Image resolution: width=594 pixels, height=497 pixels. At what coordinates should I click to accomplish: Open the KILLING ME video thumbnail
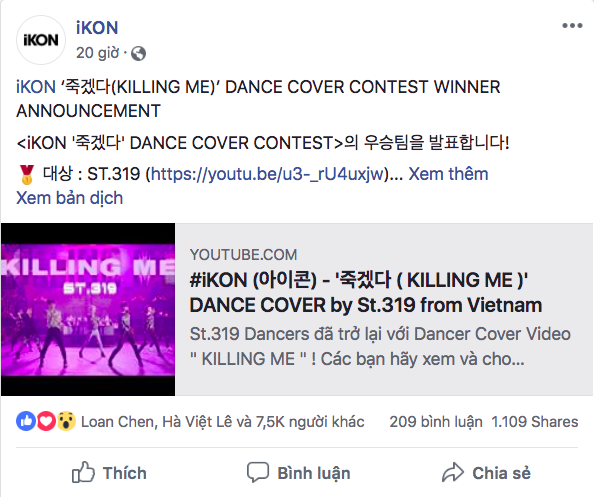click(88, 309)
